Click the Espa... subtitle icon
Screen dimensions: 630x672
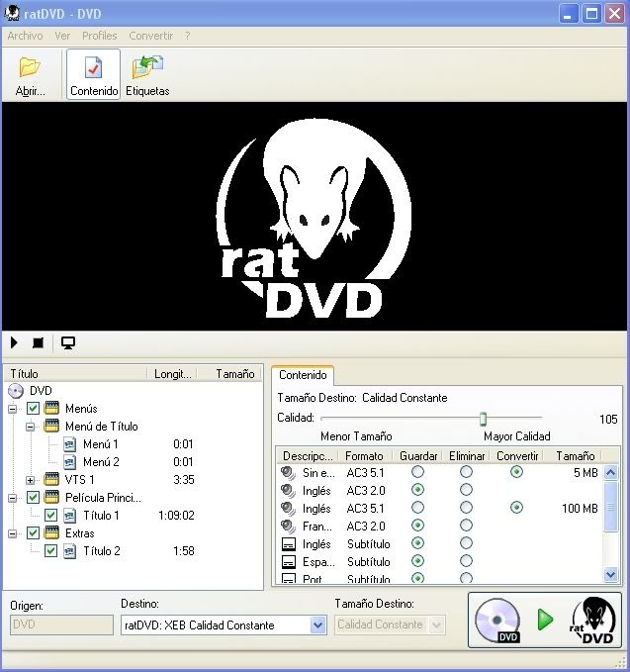pyautogui.click(x=289, y=562)
